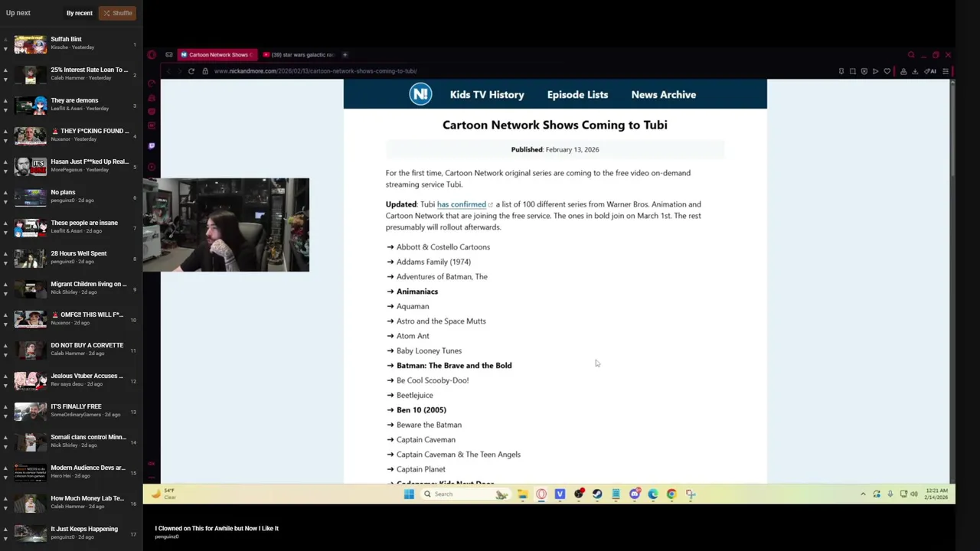Open the penguinz0 channel under the video title
The image size is (980, 551).
[x=166, y=536]
